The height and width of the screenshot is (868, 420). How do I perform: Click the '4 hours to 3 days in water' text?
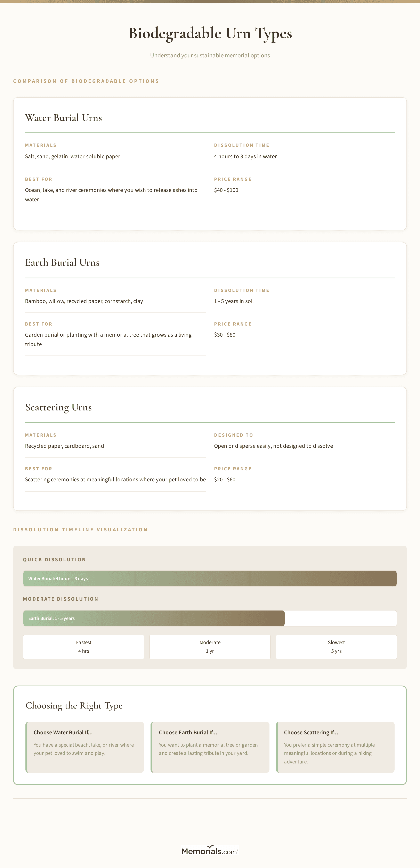pos(245,156)
